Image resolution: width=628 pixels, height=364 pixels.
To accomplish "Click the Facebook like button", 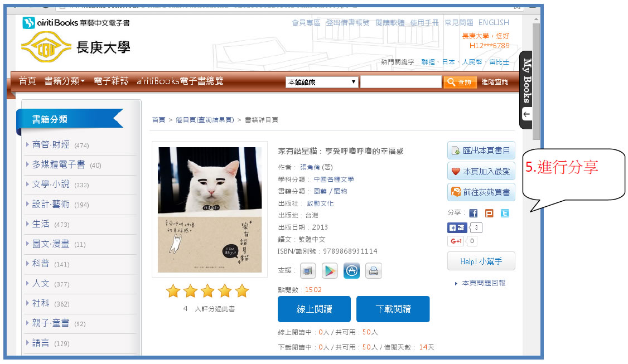I will point(457,228).
